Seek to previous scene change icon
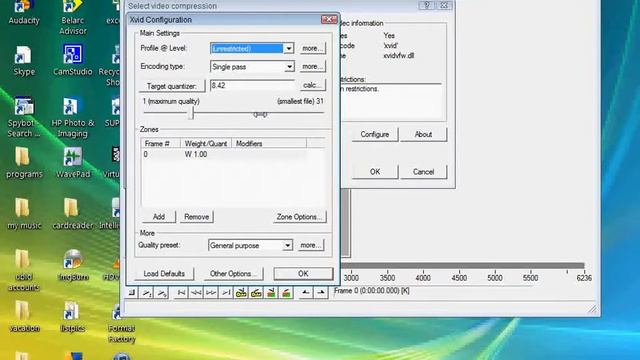This screenshot has width=640, height=360. 271,292
